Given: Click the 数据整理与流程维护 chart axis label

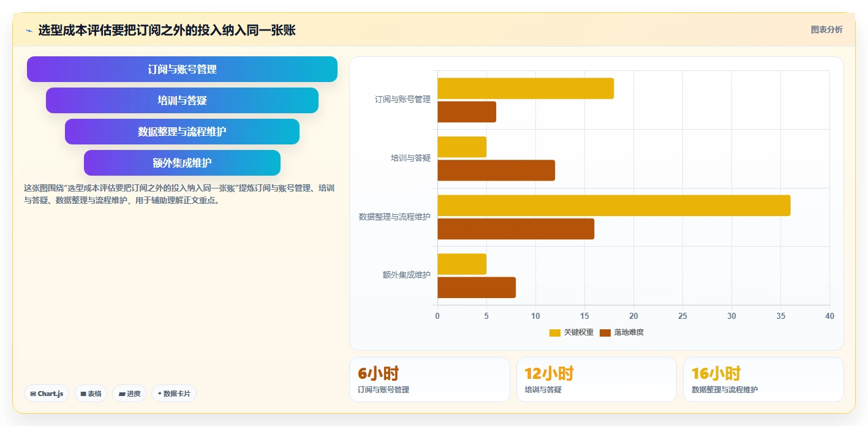Looking at the screenshot, I should [x=394, y=217].
